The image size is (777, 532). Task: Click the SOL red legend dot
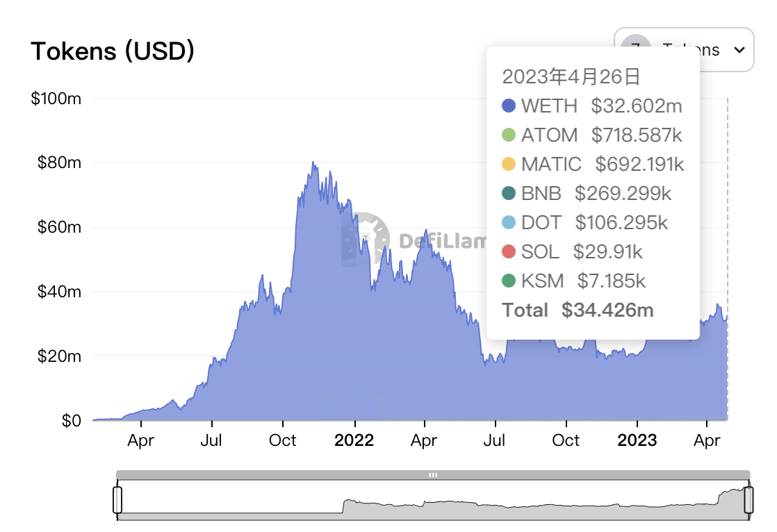click(509, 251)
